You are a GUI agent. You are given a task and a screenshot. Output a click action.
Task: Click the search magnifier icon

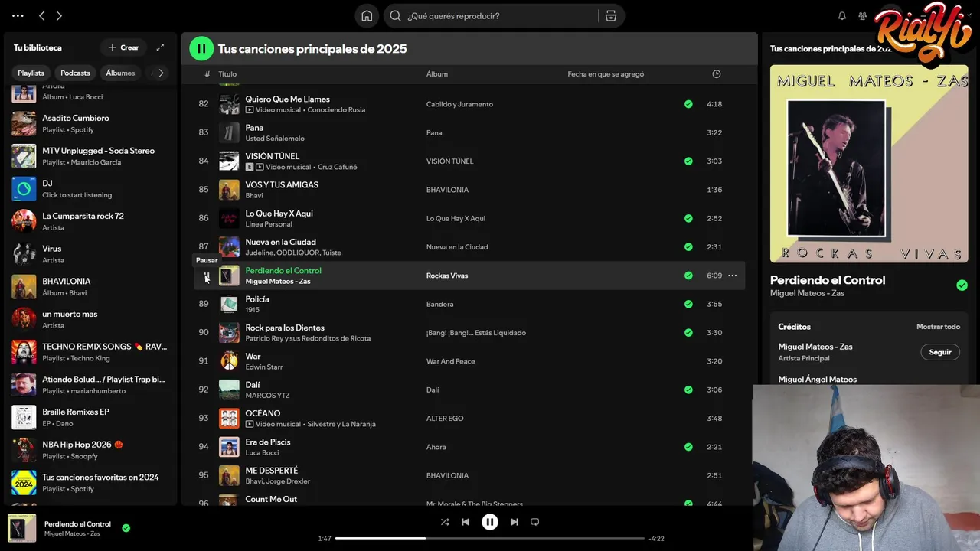coord(396,16)
